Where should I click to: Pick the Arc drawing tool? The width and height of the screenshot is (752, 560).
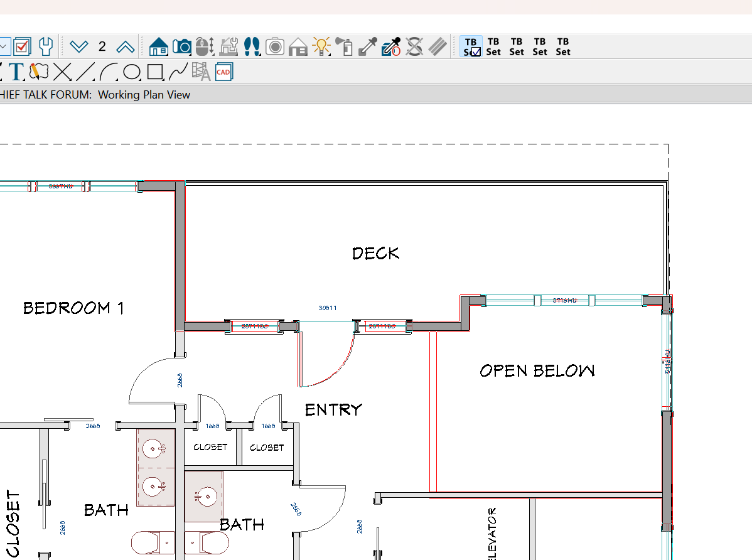(108, 72)
